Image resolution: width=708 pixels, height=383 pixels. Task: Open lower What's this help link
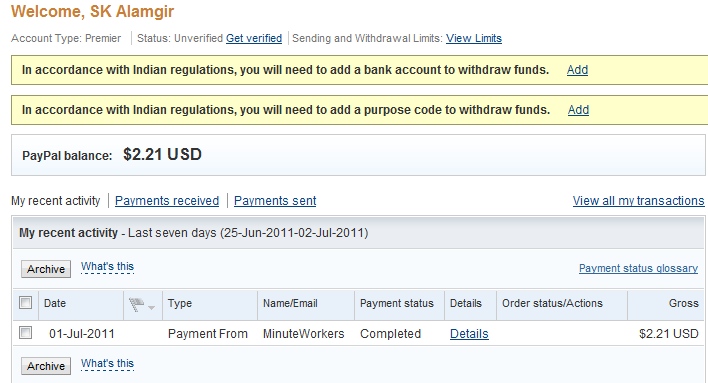(x=107, y=364)
